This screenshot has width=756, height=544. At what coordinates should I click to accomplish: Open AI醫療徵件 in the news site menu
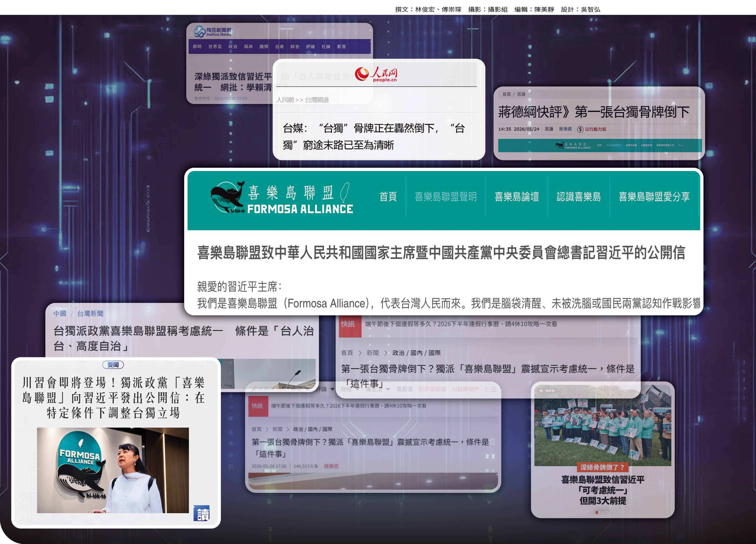(466, 389)
